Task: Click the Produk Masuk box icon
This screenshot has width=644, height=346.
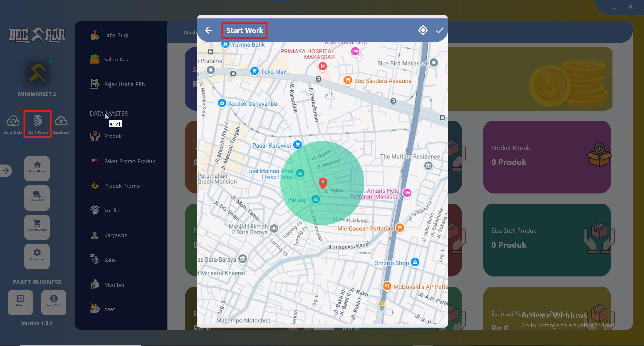Action: (x=599, y=155)
